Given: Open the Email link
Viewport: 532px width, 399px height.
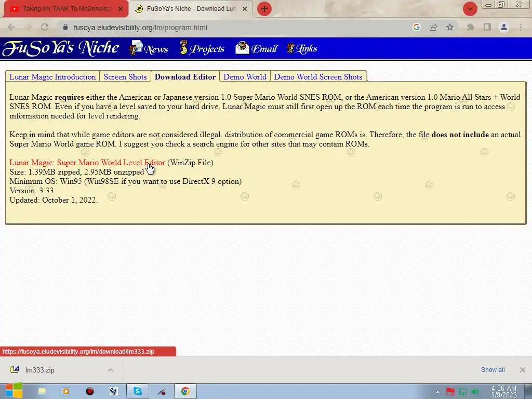Looking at the screenshot, I should pyautogui.click(x=256, y=48).
